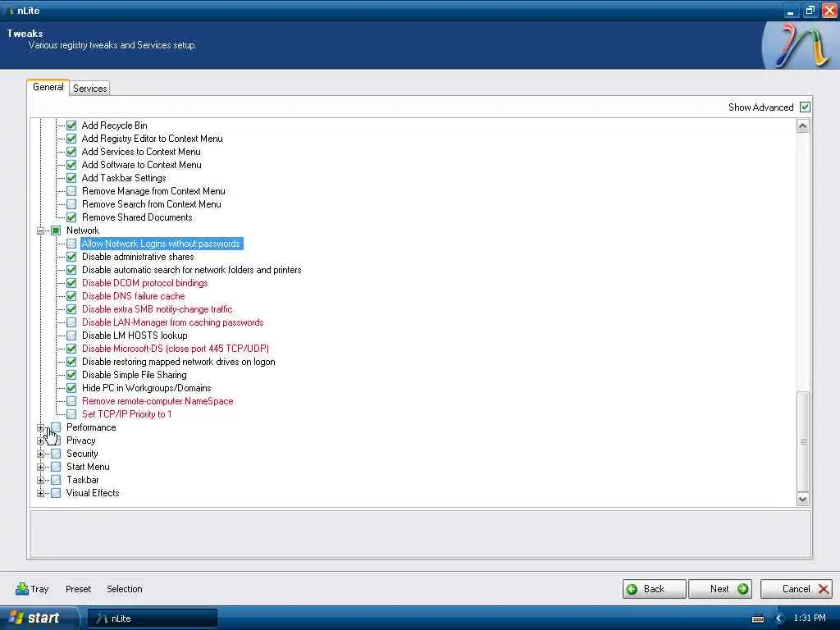Image resolution: width=840 pixels, height=630 pixels.
Task: Enable Allow Network Logins without passwords checkbox
Action: (x=71, y=244)
